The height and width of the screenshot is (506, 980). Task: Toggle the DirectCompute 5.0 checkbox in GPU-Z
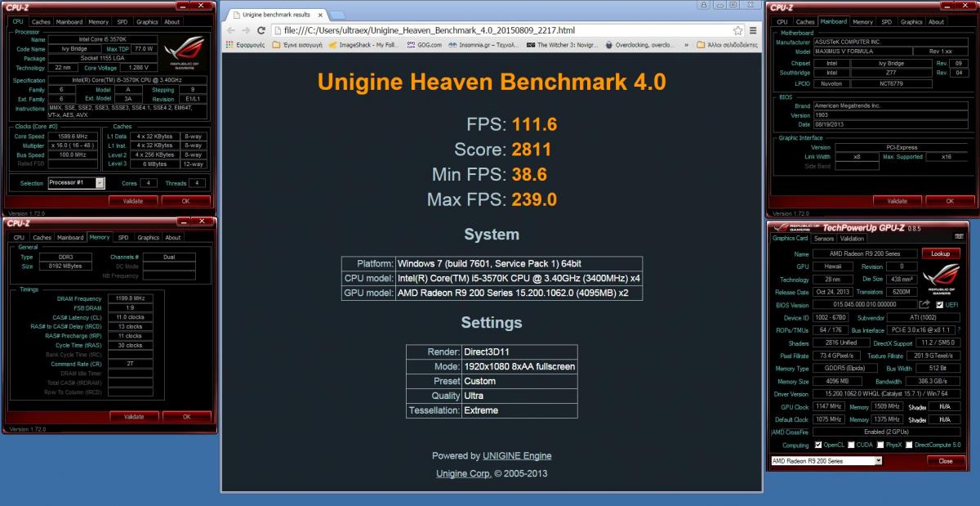pyautogui.click(x=908, y=446)
